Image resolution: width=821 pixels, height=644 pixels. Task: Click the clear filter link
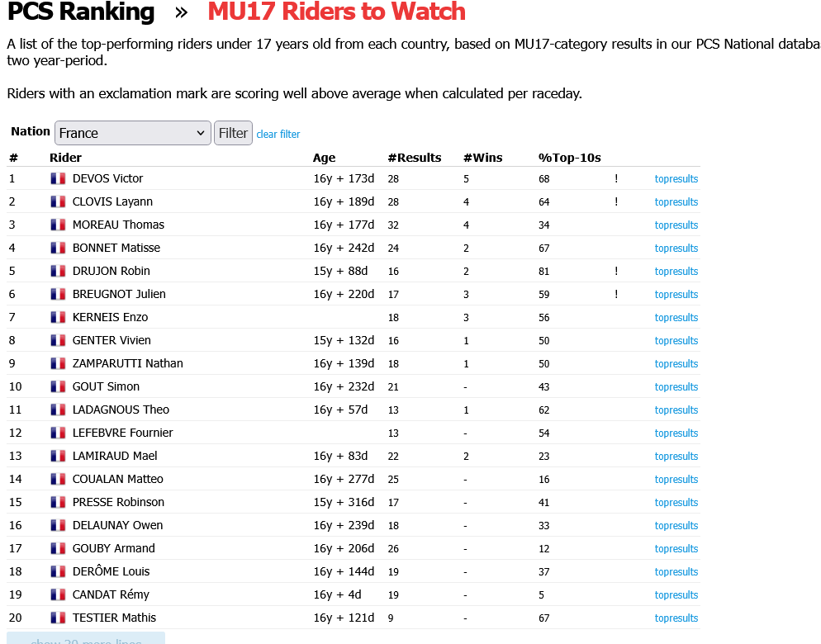tap(278, 134)
